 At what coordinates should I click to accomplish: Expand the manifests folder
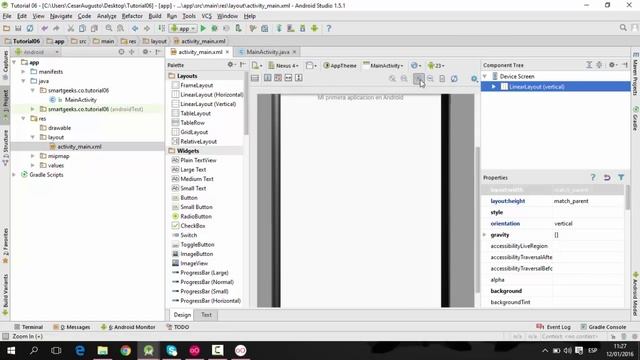[x=24, y=71]
